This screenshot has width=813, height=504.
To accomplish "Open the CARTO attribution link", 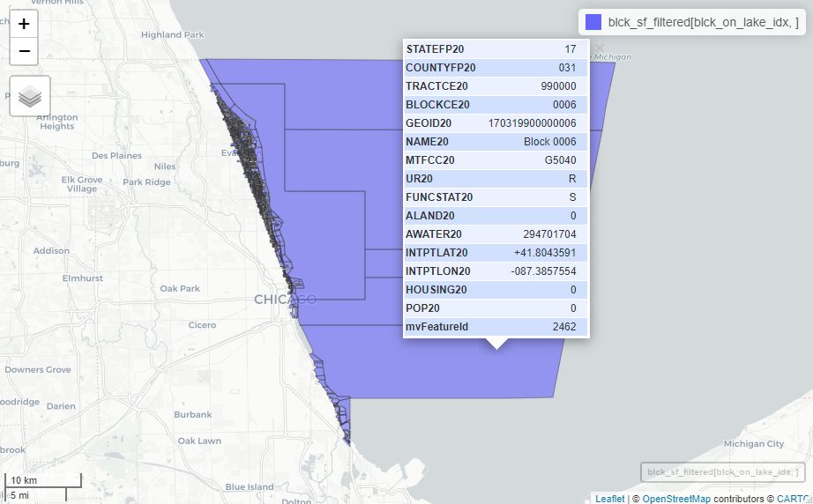I will click(794, 499).
